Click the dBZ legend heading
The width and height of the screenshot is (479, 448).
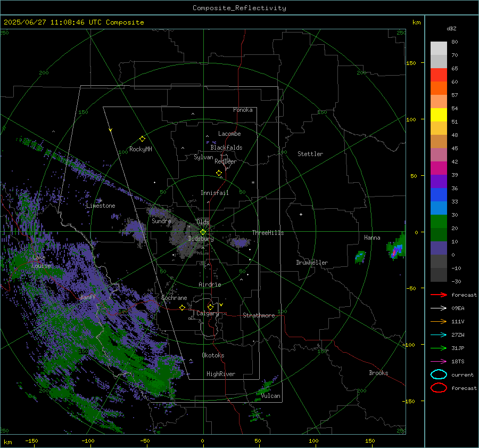(451, 29)
